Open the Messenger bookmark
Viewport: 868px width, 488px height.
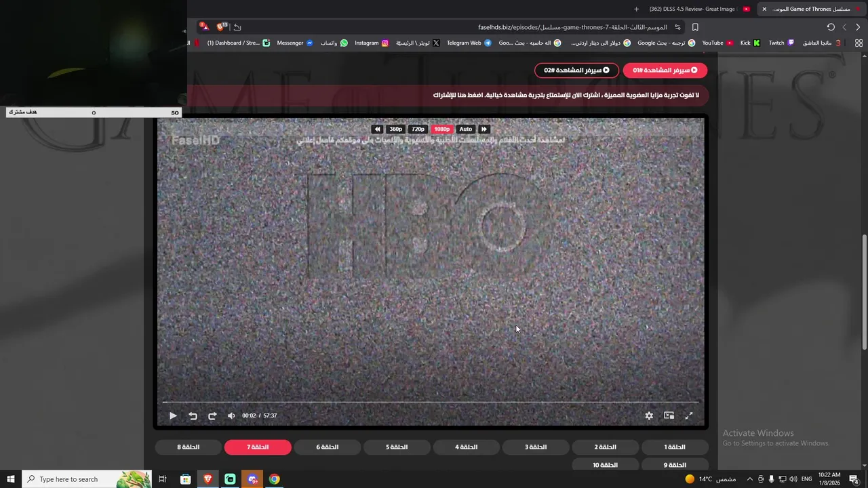click(295, 43)
